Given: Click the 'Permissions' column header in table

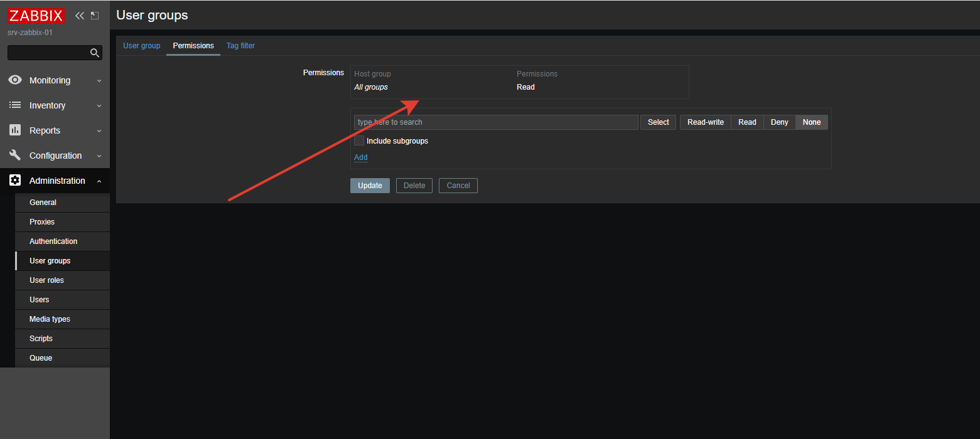Looking at the screenshot, I should pos(537,74).
